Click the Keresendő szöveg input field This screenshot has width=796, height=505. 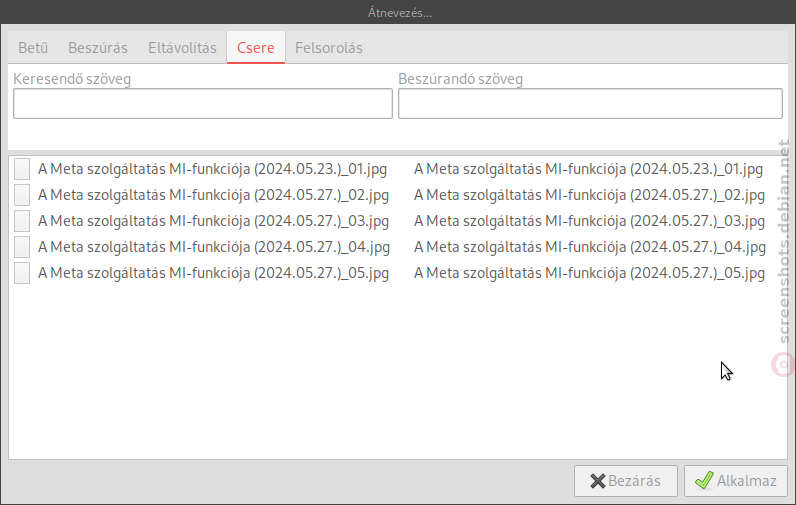(203, 104)
